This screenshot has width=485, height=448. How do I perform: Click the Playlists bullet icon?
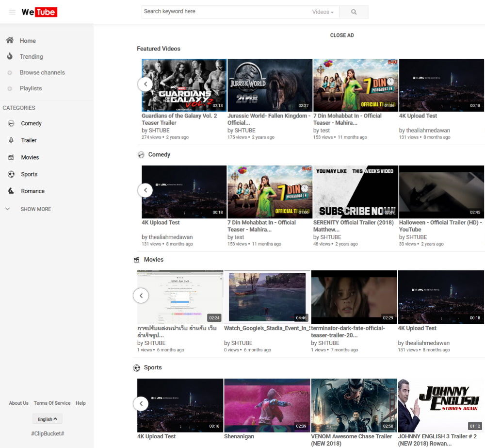coord(10,88)
